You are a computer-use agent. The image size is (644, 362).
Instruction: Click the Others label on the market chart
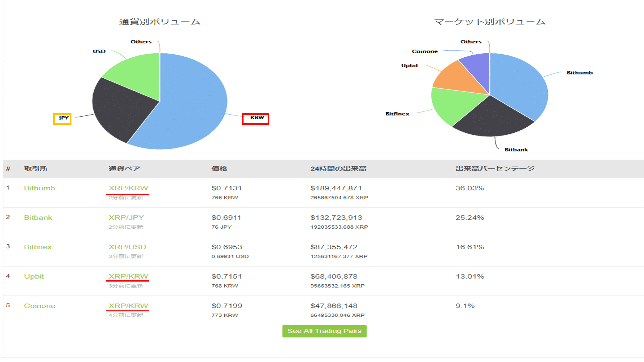(471, 42)
